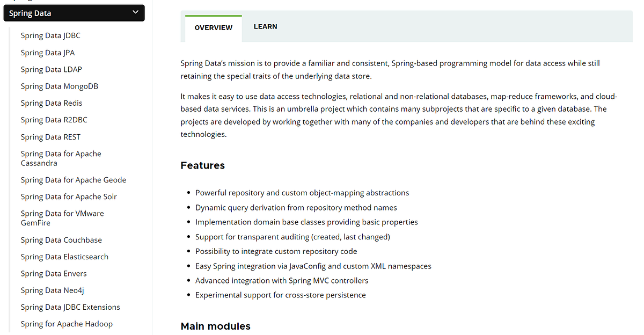Select Spring Data for Apache Cassandra

click(x=61, y=158)
